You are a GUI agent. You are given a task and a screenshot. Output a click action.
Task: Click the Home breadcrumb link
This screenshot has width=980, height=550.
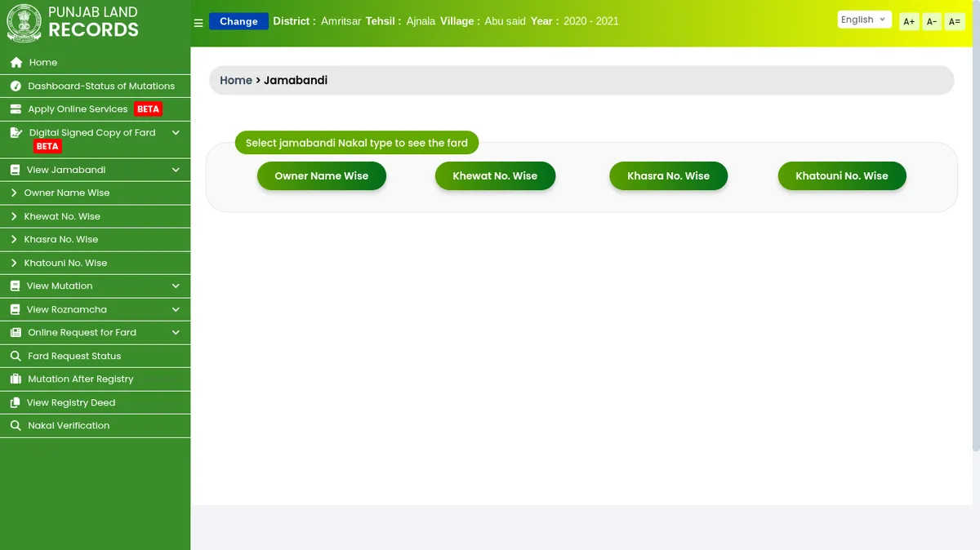pos(236,81)
